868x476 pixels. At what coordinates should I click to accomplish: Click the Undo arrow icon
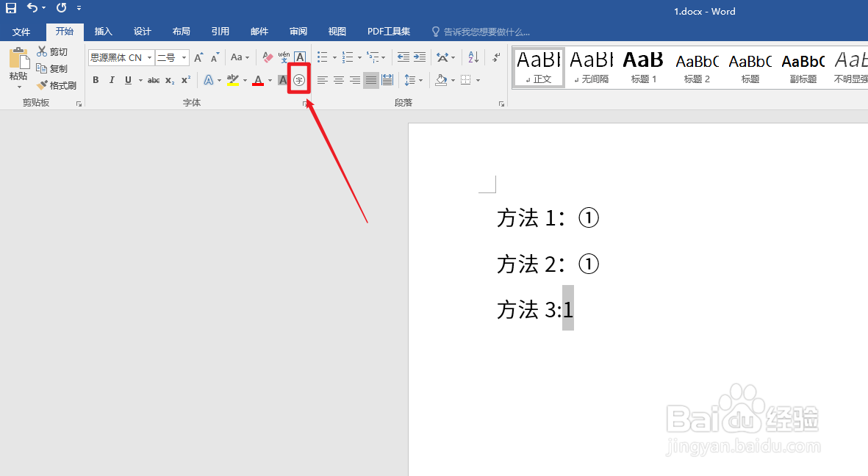(x=32, y=8)
